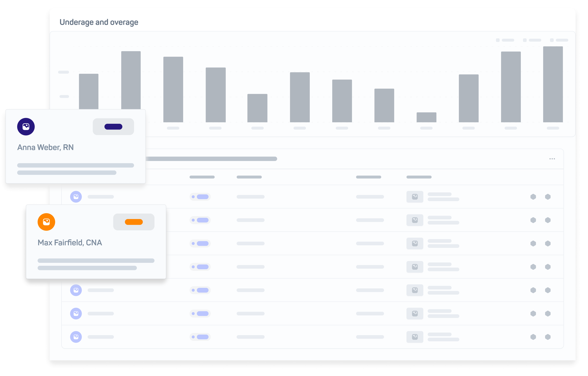Toggle the blue status pill in last row
Viewport: 588px width, 376px height.
(200, 337)
